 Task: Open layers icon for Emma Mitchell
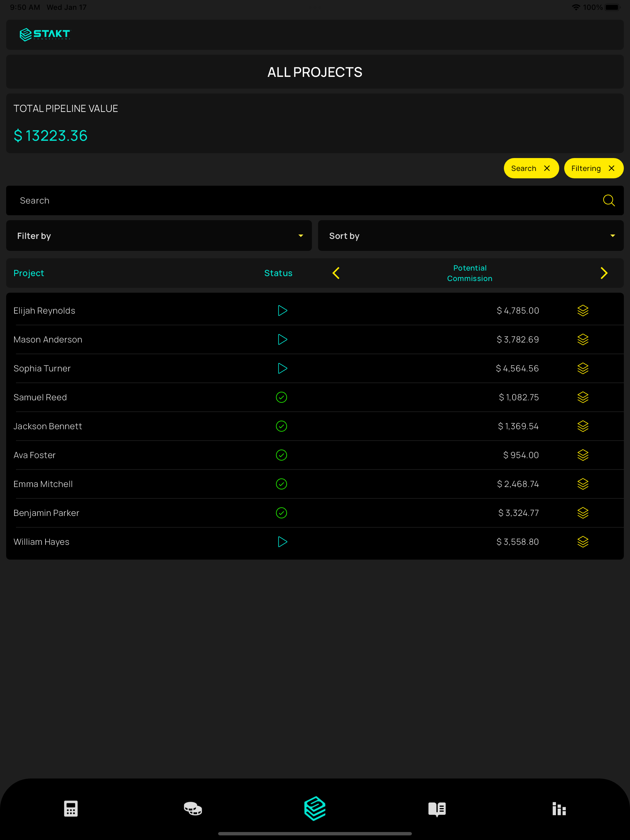coord(583,484)
